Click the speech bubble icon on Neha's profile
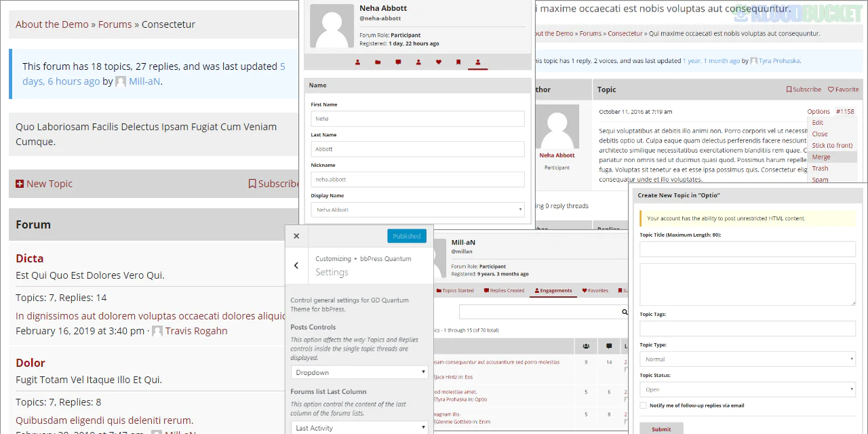Screen dimensions: 868x434 click(398, 62)
